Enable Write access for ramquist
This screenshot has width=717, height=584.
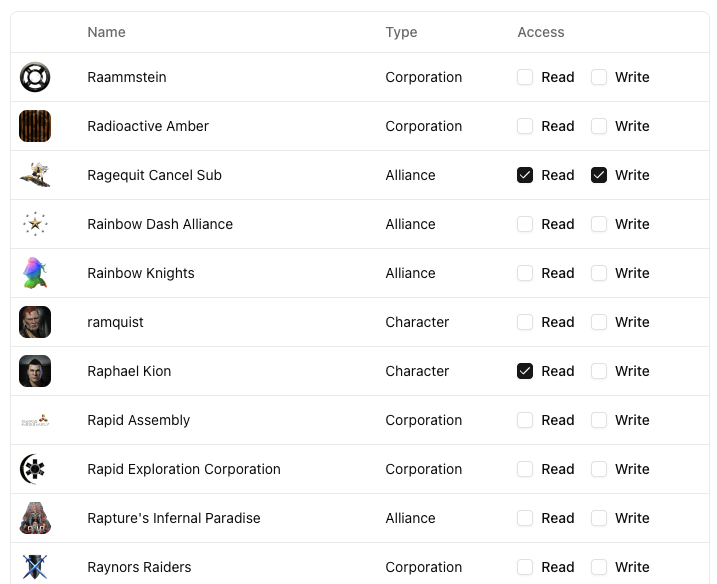pyautogui.click(x=599, y=322)
